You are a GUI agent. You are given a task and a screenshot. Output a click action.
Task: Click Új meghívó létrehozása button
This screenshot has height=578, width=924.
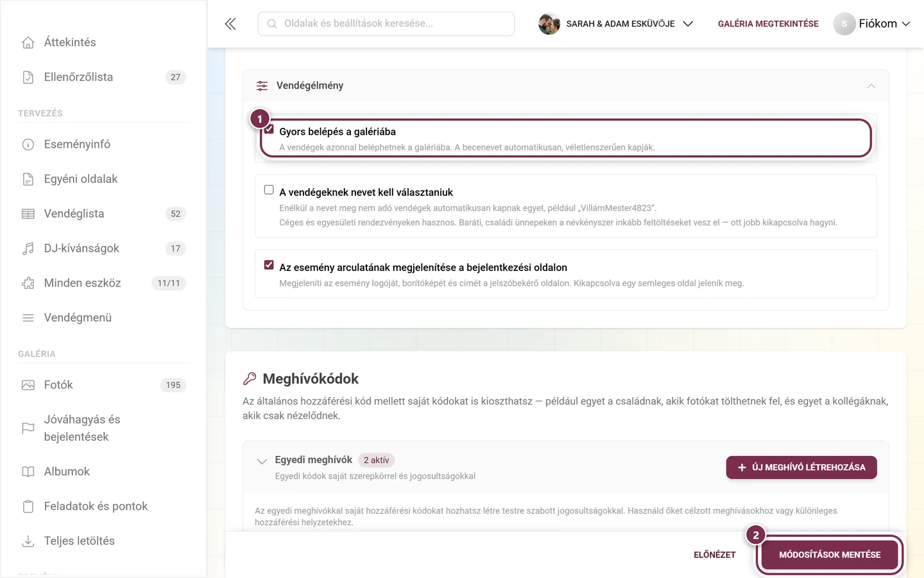coord(801,468)
